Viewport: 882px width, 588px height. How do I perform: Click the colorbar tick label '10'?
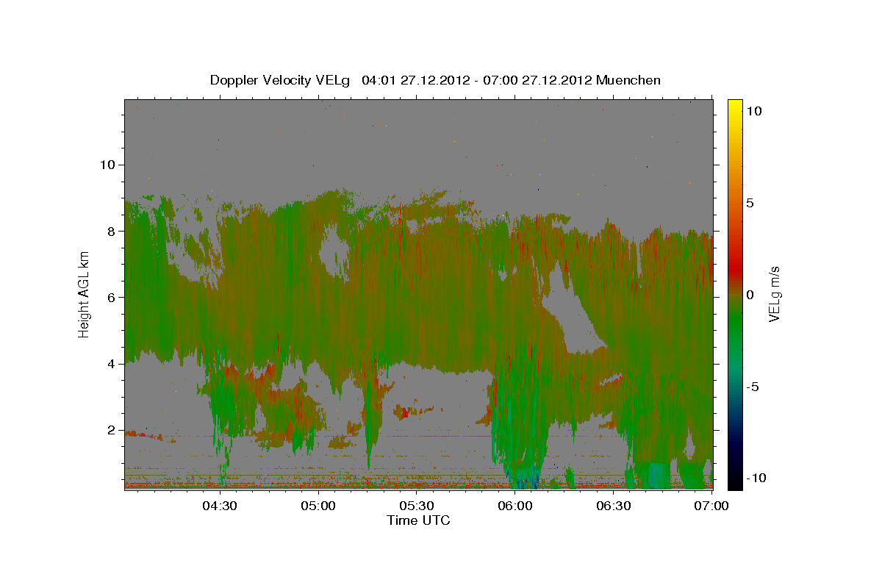[x=753, y=111]
